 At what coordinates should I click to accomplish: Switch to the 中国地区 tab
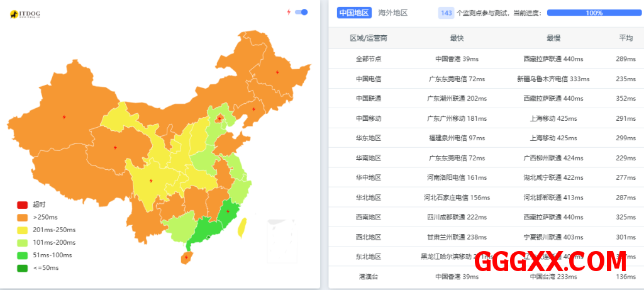(354, 13)
